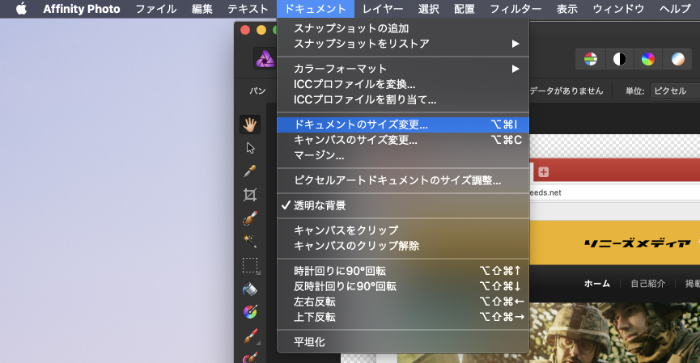Open the ヘルプ menu
Screen dimensions: 700x363
point(675,9)
